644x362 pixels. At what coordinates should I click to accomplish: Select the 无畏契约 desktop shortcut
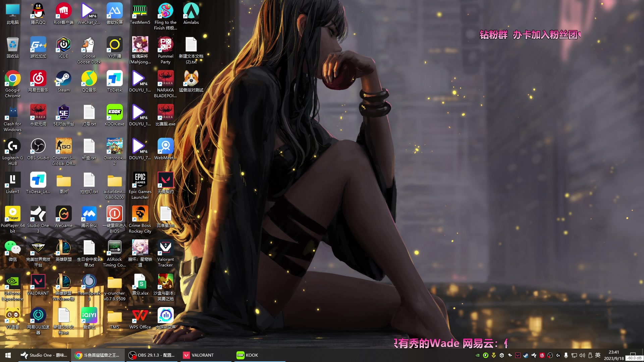click(x=166, y=183)
